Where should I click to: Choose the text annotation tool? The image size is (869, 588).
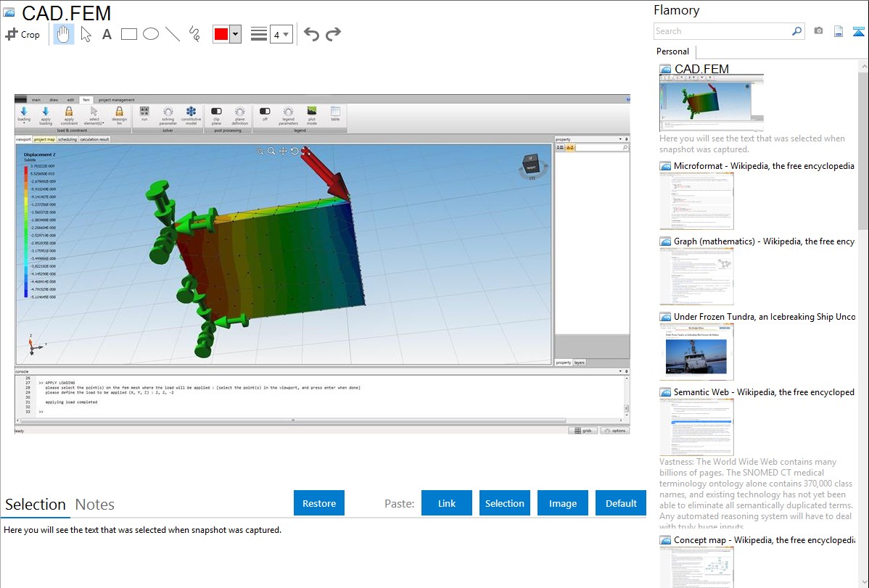107,34
